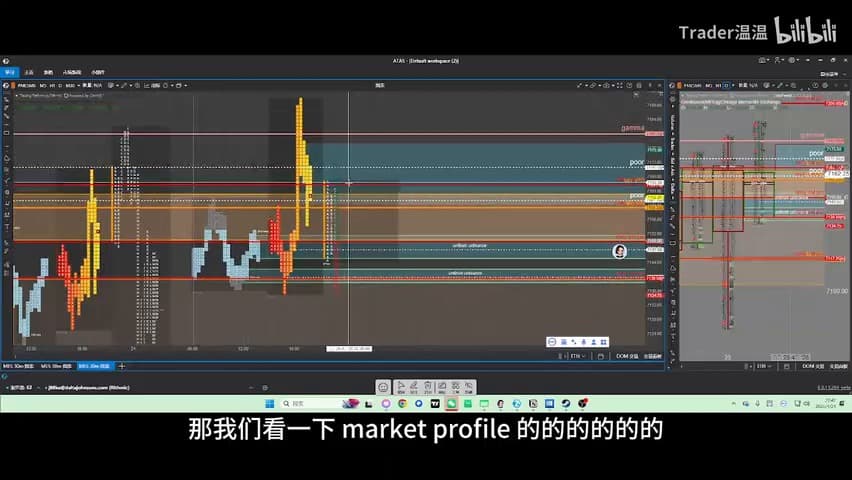Click the microphone icon in floating toolbar

point(584,342)
